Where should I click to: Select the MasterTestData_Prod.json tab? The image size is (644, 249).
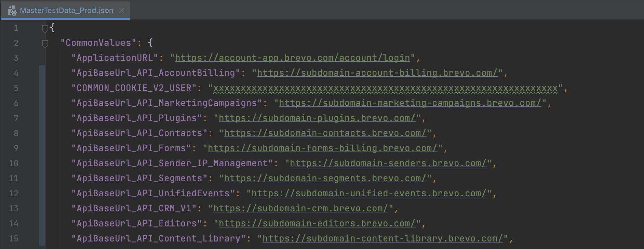click(x=66, y=11)
